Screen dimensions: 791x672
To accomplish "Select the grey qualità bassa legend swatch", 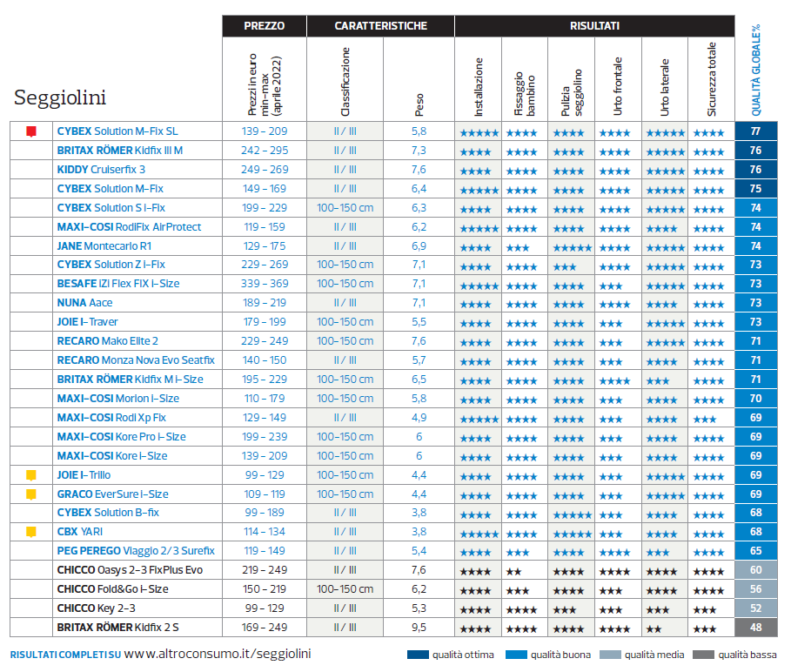I will click(x=704, y=655).
